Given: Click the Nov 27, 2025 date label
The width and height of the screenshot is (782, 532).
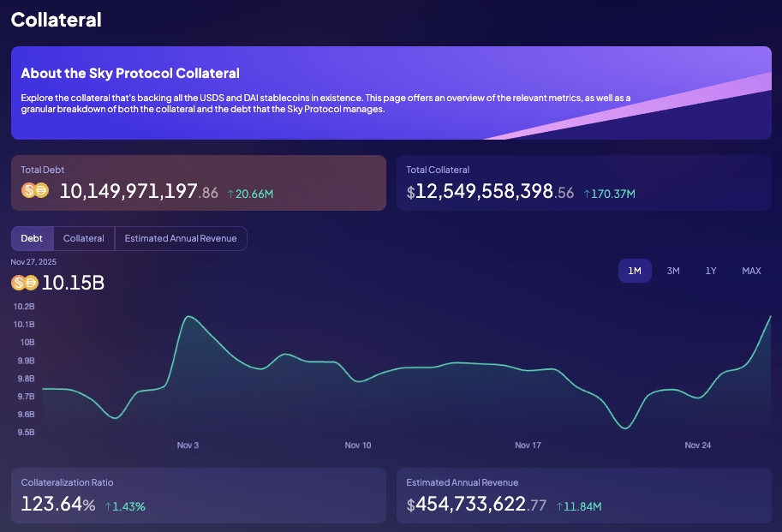Looking at the screenshot, I should click(33, 262).
